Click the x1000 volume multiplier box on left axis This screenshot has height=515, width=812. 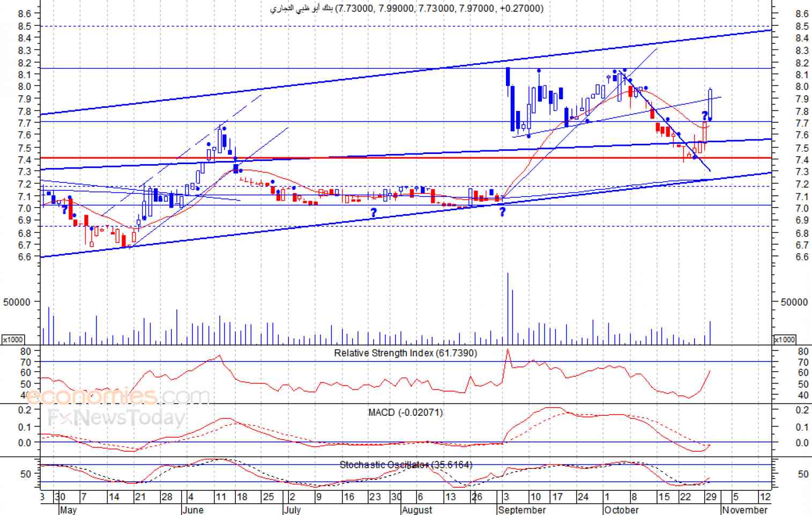point(12,340)
